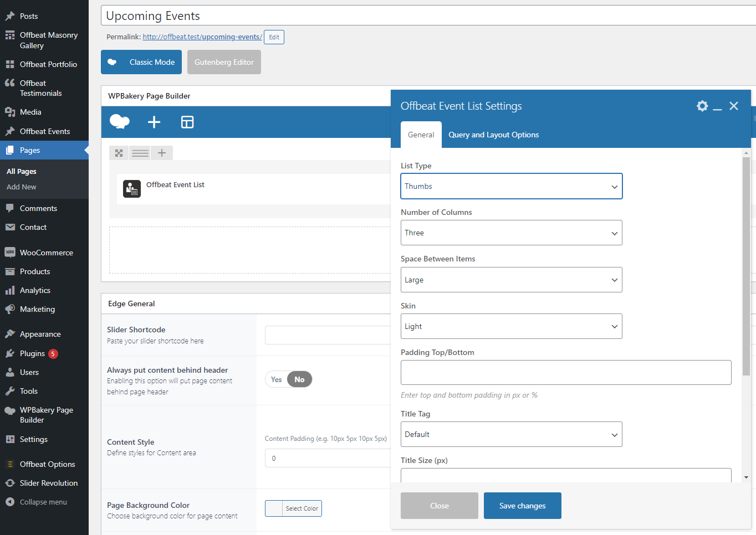Click the WooCommerce logo icon
756x535 pixels.
tap(10, 252)
